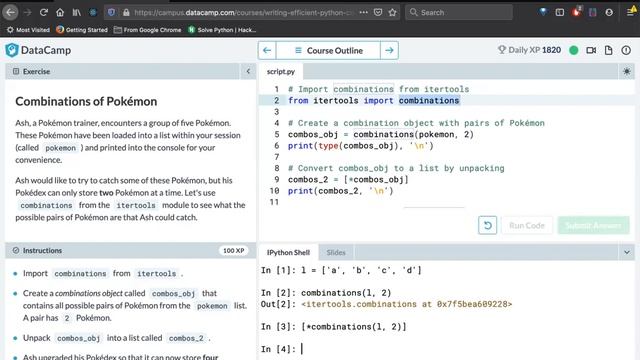Open the browser hamburger menu

coord(631,12)
